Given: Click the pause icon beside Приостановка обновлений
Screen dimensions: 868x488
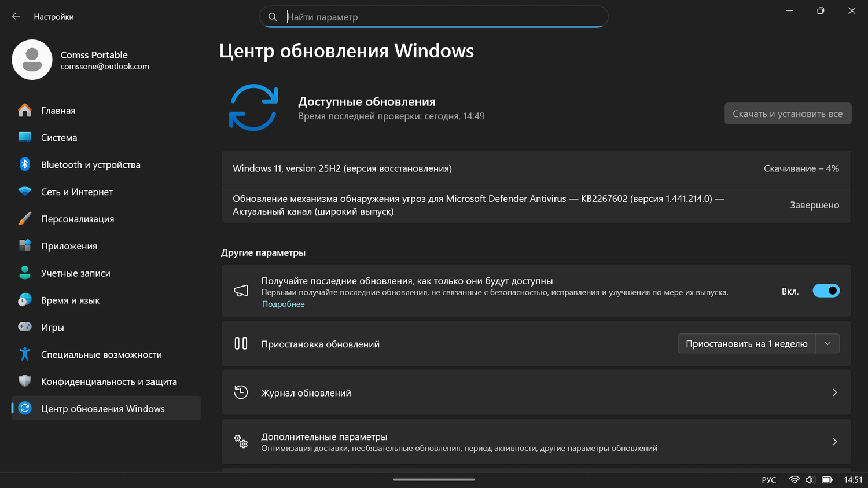Looking at the screenshot, I should 241,344.
